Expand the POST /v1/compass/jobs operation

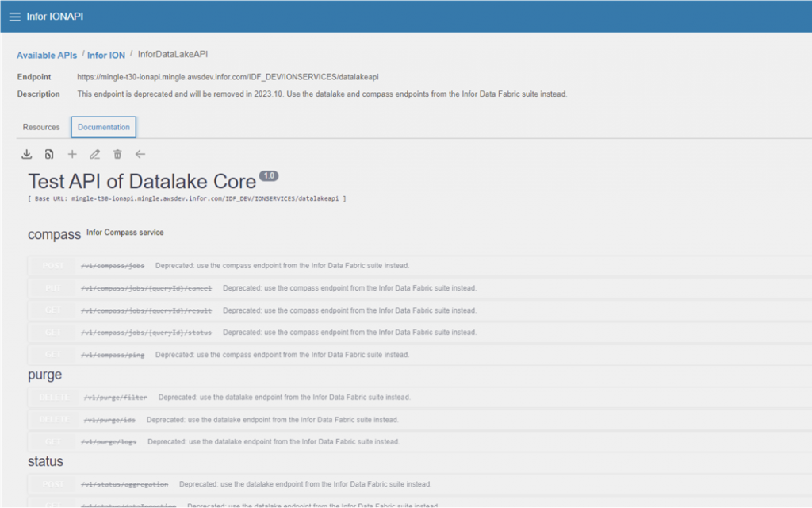(x=419, y=266)
